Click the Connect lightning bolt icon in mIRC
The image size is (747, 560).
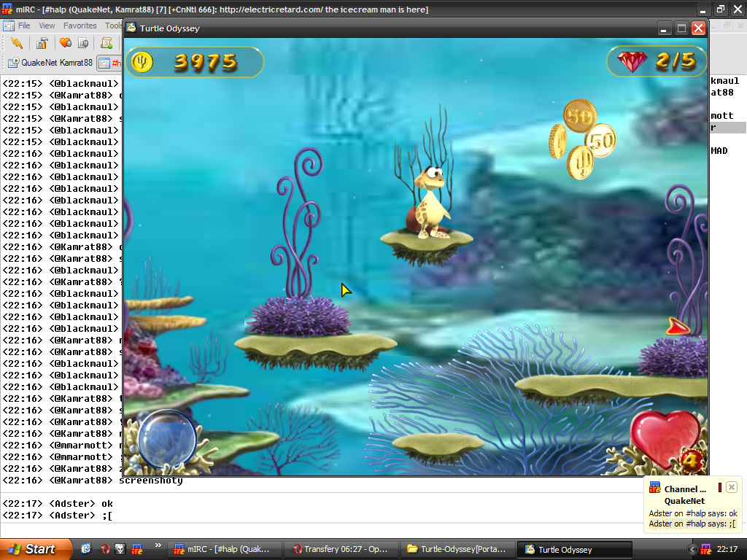click(17, 43)
